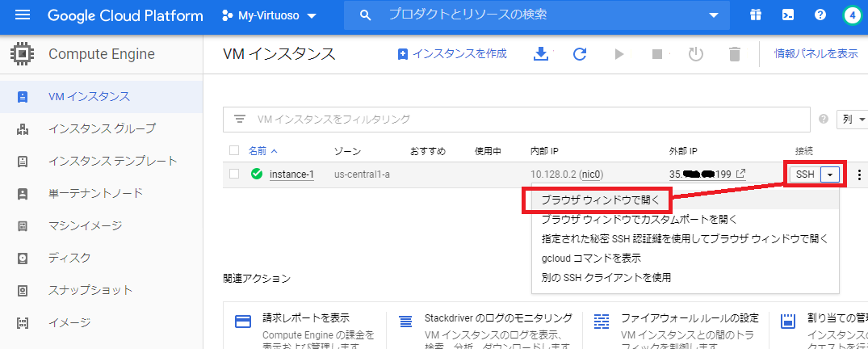This screenshot has height=349, width=868.
Task: Click the green running status icon
Action: [x=256, y=174]
